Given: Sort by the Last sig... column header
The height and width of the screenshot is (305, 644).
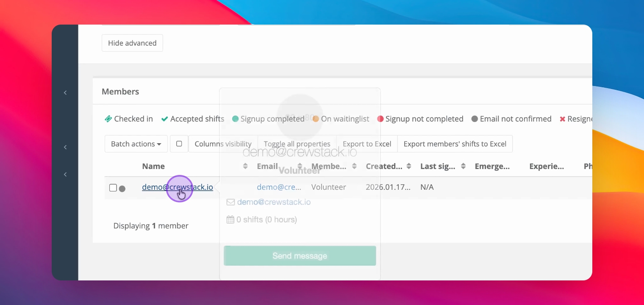Looking at the screenshot, I should click(x=438, y=166).
